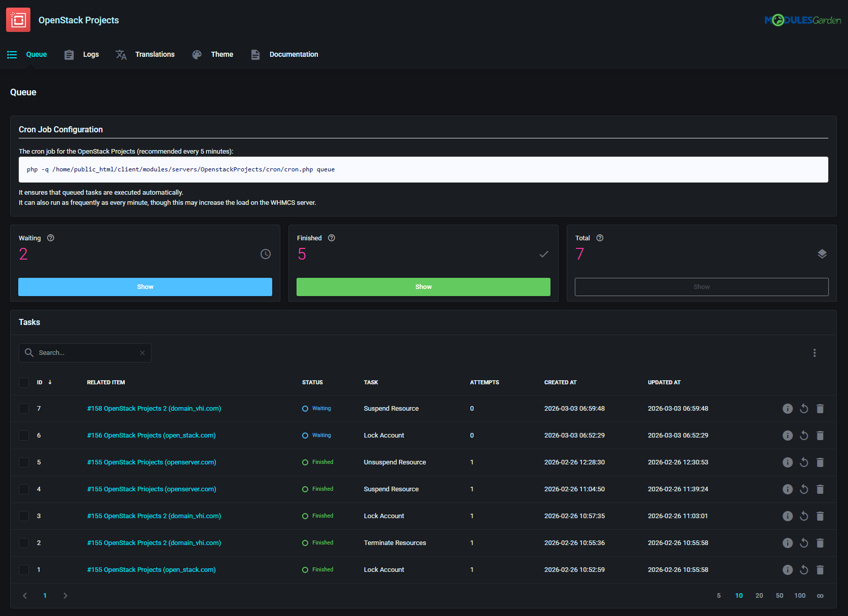Switch to the Logs tab
Image resolution: width=848 pixels, height=616 pixels.
[x=91, y=54]
